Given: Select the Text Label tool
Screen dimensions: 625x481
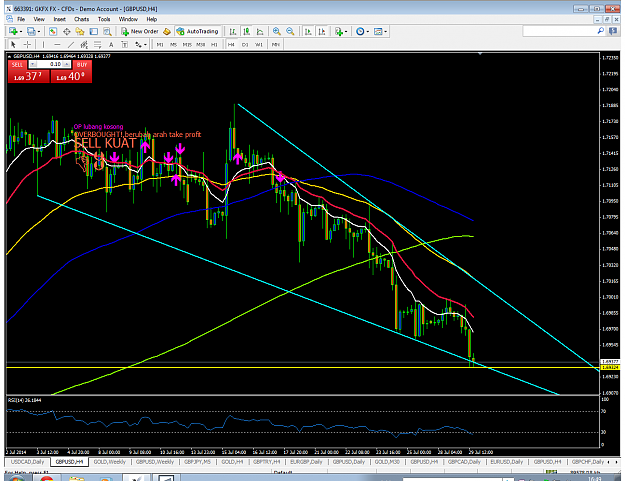Looking at the screenshot, I should pos(125,45).
